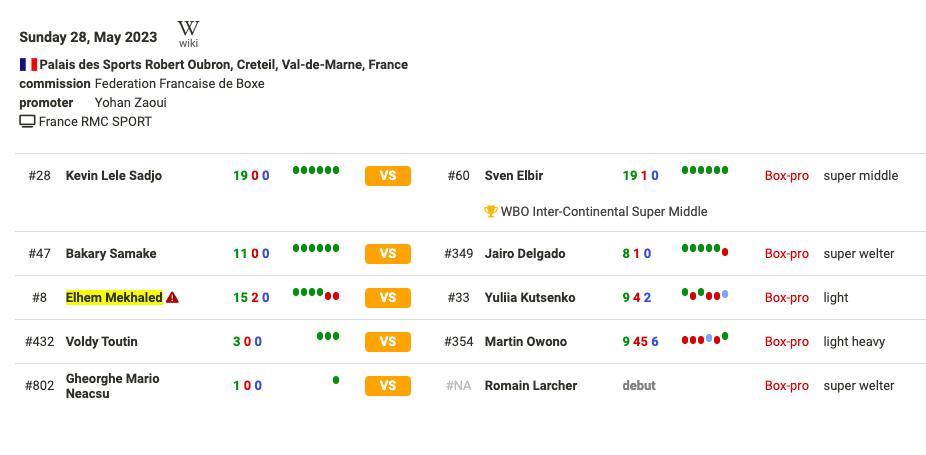
Task: Click the VS button for Neacsu vs Larcher
Action: [x=387, y=386]
